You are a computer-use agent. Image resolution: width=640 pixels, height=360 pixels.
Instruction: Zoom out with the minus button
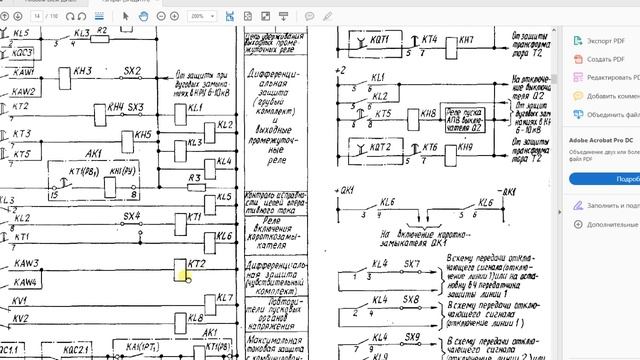[161, 16]
